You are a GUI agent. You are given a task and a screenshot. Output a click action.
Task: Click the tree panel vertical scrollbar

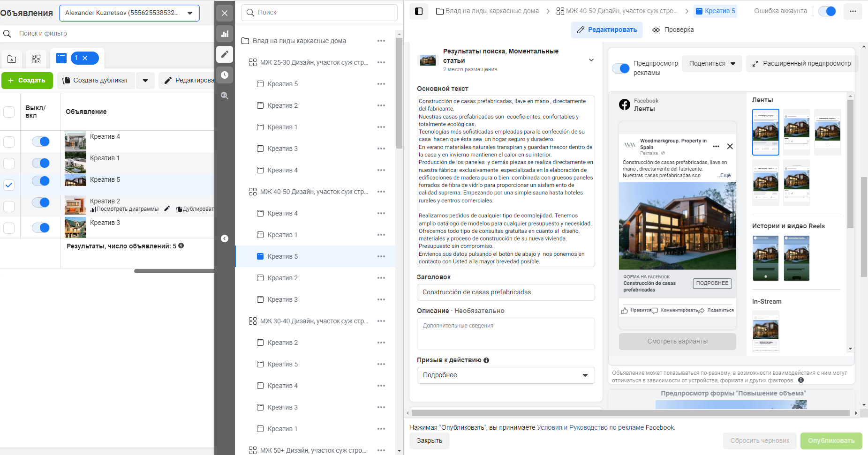click(399, 94)
